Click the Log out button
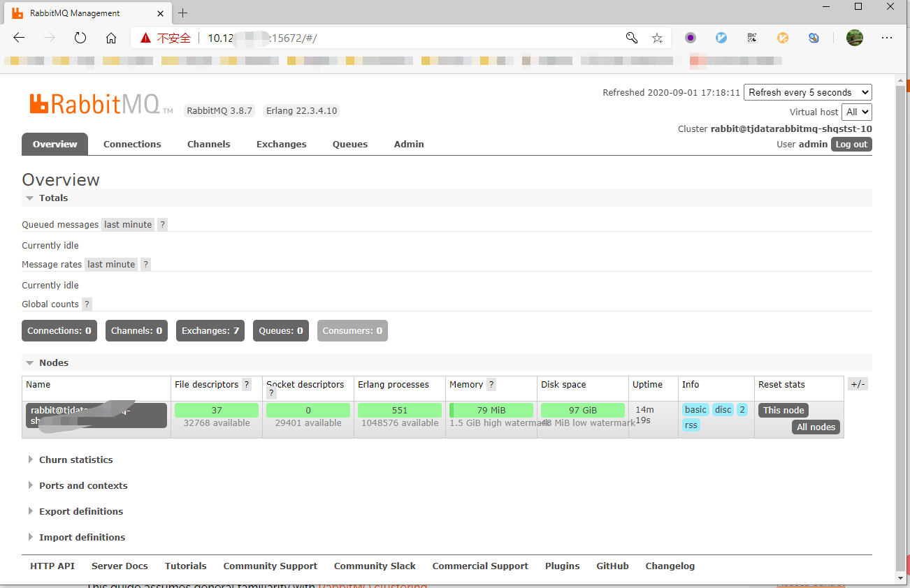This screenshot has height=588, width=910. (851, 145)
